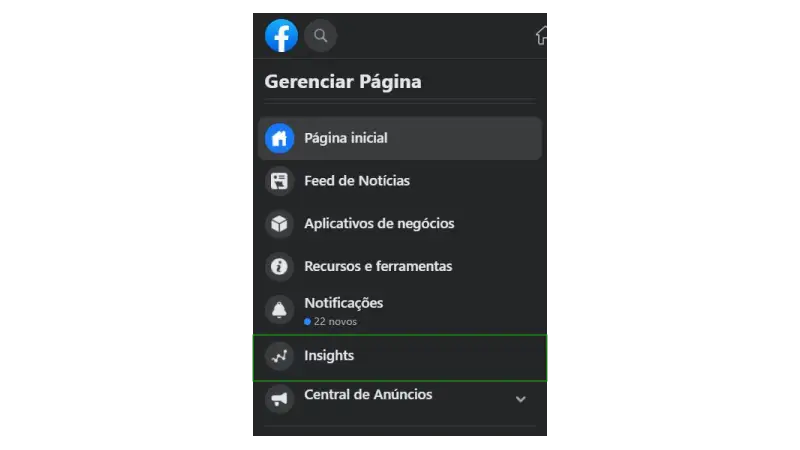The width and height of the screenshot is (800, 450).
Task: Open the Insights text label
Action: (x=329, y=356)
